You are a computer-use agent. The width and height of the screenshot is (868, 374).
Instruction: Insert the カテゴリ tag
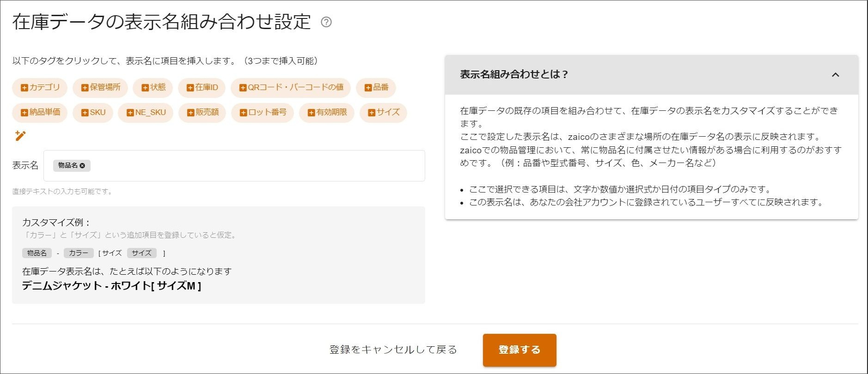tap(40, 87)
